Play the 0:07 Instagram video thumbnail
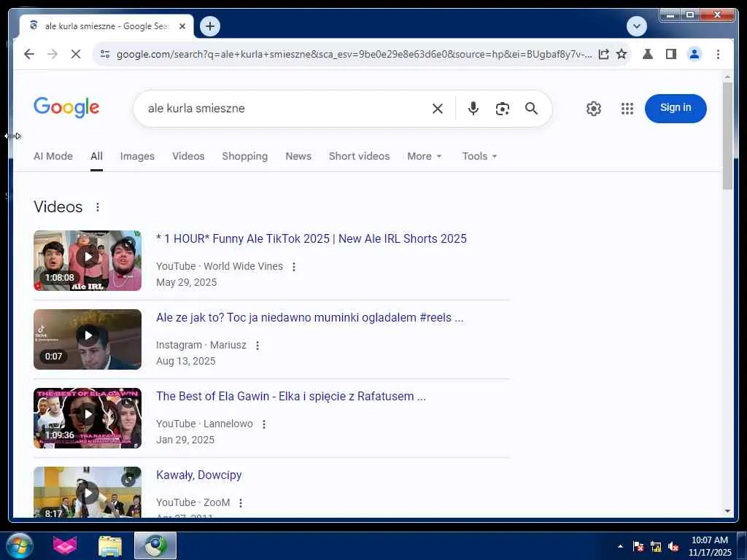Viewport: 747px width, 560px height. point(88,339)
